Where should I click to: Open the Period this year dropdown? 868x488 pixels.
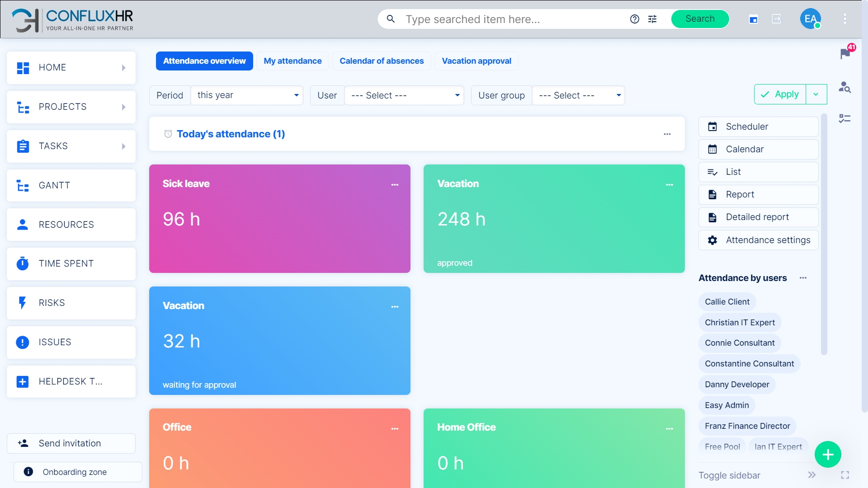pos(247,95)
